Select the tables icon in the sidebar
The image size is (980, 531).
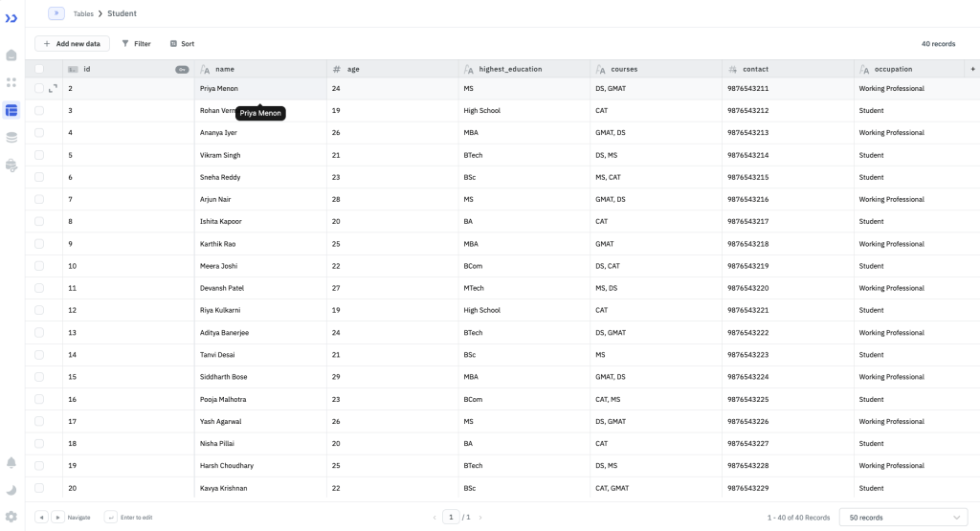11,111
